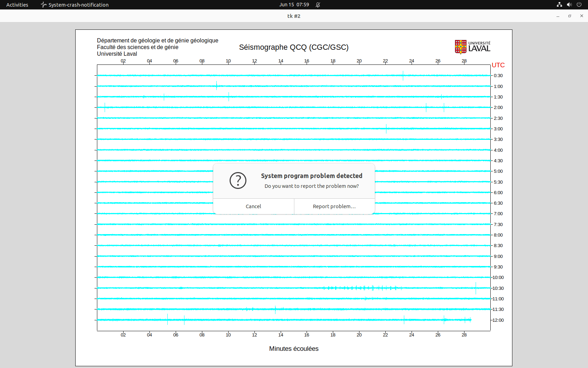Maximize the tk #2 window
Viewport: 588px width, 368px height.
(570, 16)
